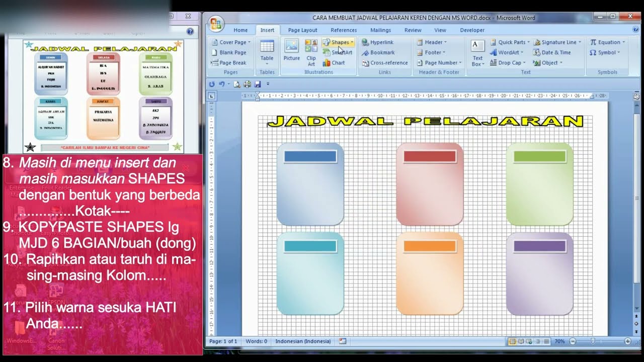Click the tab selector at ruler corner

pos(212,96)
